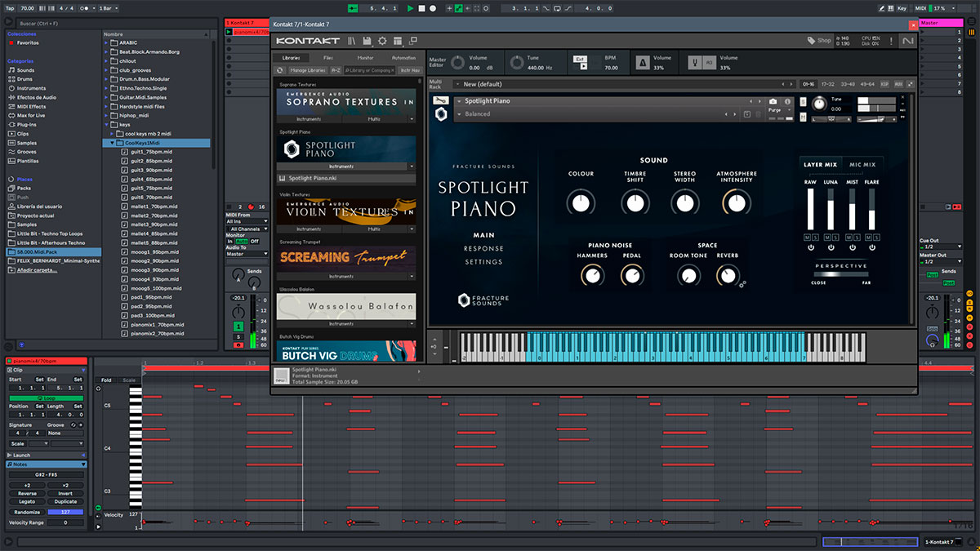This screenshot has height=551, width=980.
Task: Toggle Scale button in the piano roll
Action: [129, 380]
